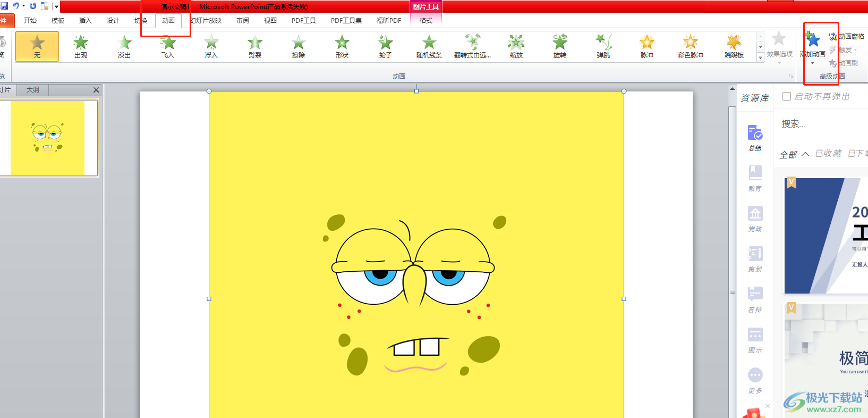
Task: Open the 触发 (Trigger) dropdown
Action: (843, 49)
